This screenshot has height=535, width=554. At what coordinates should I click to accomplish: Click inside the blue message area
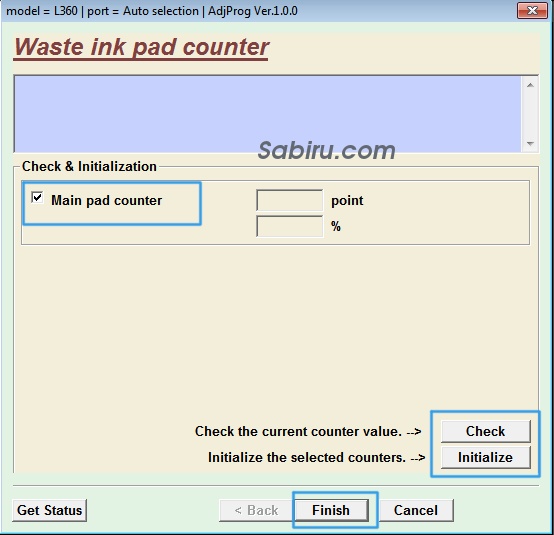pyautogui.click(x=268, y=114)
